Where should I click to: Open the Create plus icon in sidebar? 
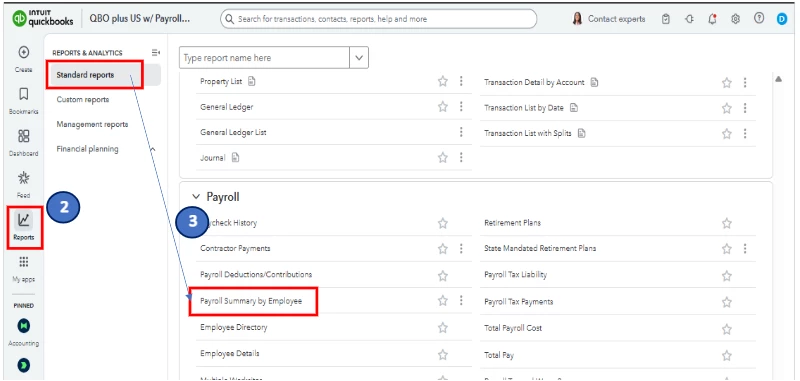pyautogui.click(x=23, y=52)
